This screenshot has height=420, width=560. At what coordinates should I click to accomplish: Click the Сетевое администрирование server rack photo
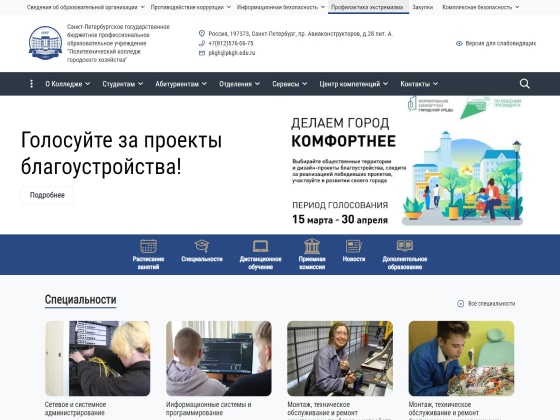(x=98, y=358)
